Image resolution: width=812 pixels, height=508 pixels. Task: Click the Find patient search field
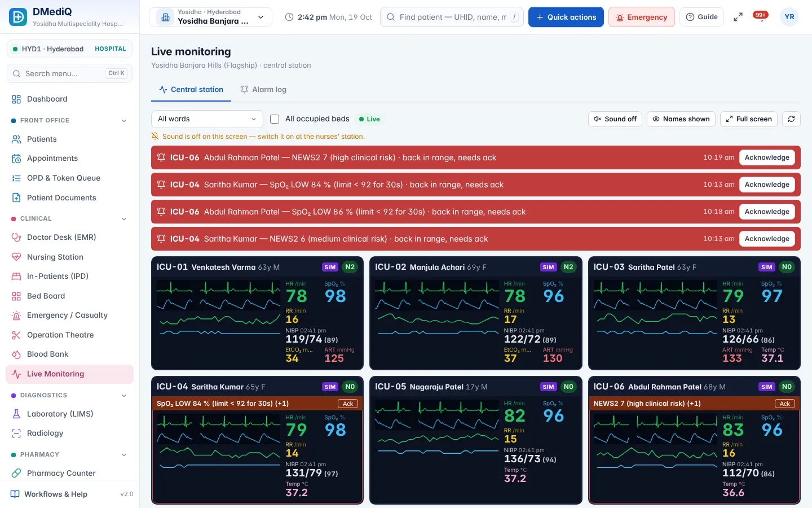click(x=452, y=17)
